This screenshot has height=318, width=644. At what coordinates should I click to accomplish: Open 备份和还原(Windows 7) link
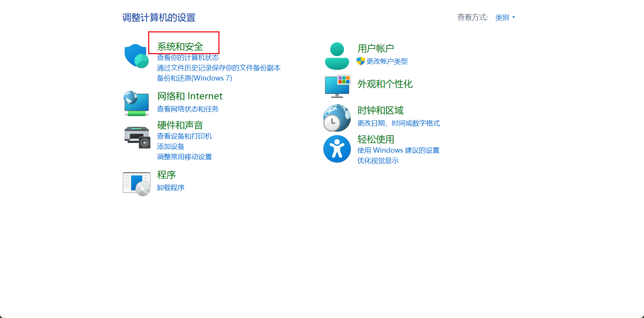click(x=194, y=78)
